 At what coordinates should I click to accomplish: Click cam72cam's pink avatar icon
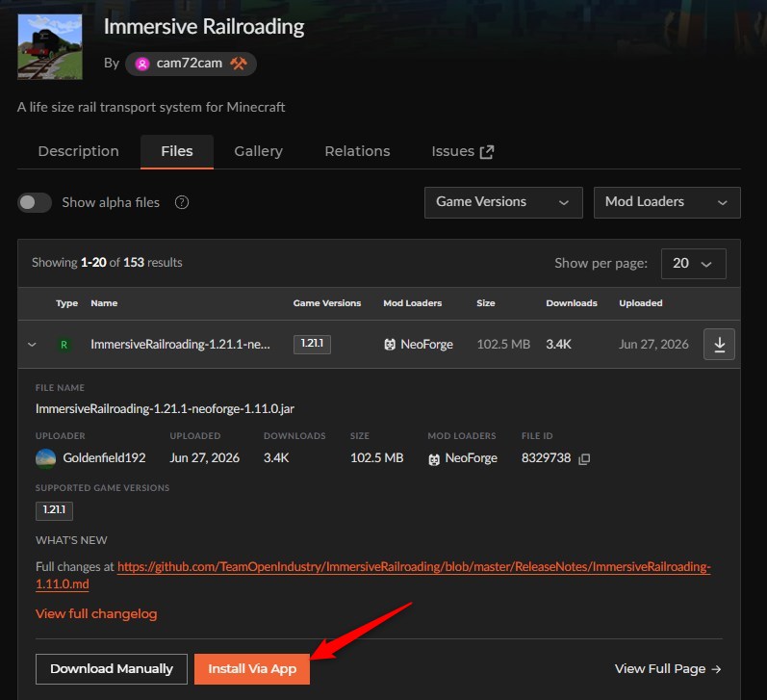pos(142,64)
